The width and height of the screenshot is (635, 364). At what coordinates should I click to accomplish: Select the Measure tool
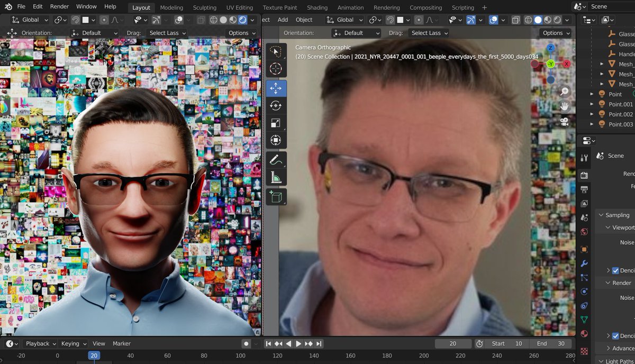click(276, 178)
